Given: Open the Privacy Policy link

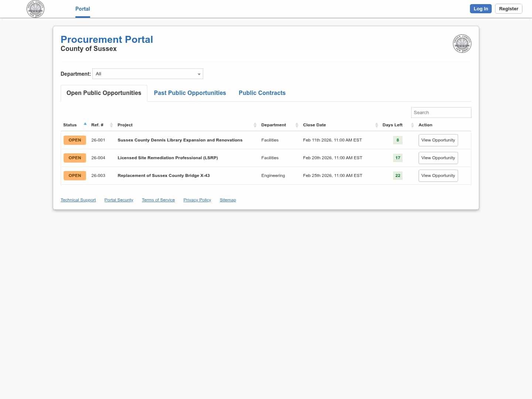Looking at the screenshot, I should (197, 200).
